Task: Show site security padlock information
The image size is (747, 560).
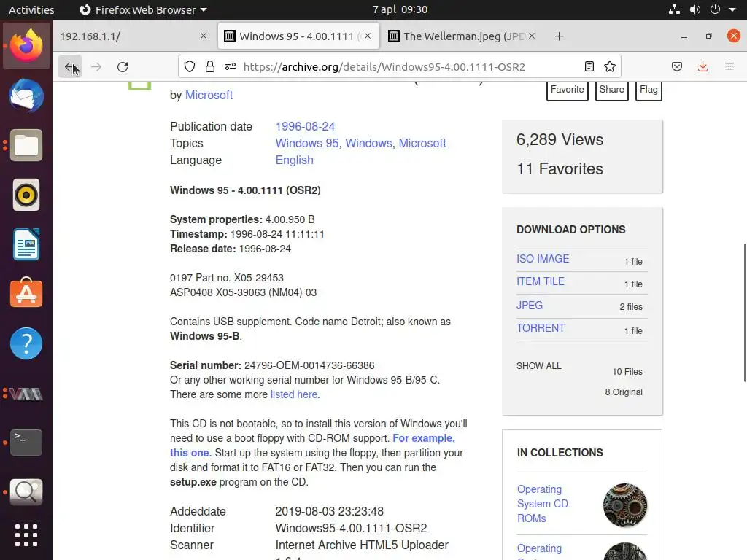Action: click(209, 66)
